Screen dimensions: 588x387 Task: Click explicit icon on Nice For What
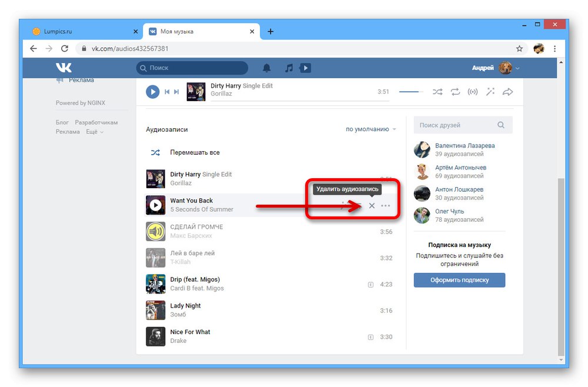tap(370, 337)
